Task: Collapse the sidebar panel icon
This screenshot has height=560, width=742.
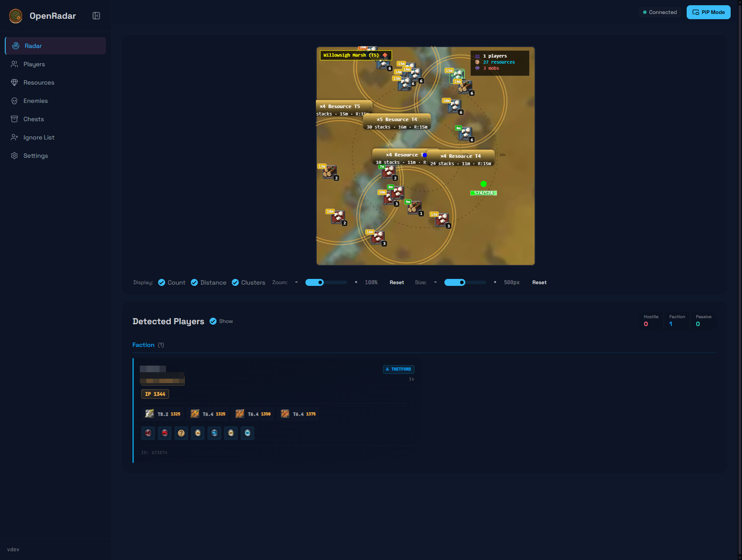Action: pyautogui.click(x=96, y=16)
